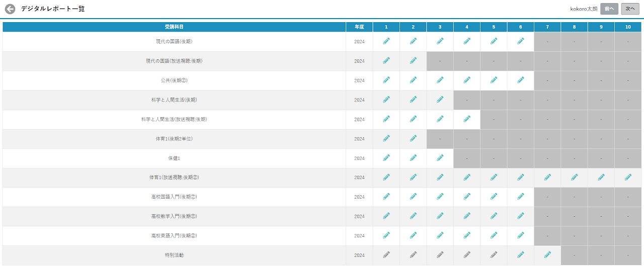Open report 4 for 高校数学入門(後期②)
Viewport: 644px width, 267px height.
[467, 216]
